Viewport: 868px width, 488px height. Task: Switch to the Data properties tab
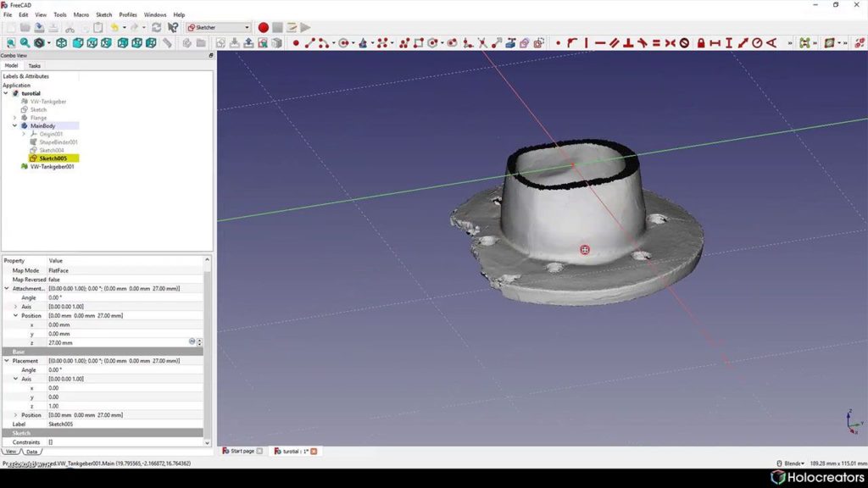32,452
